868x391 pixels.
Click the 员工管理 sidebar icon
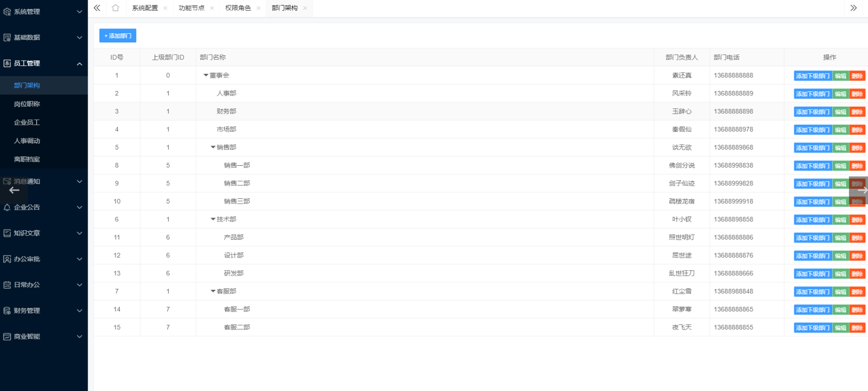7,63
